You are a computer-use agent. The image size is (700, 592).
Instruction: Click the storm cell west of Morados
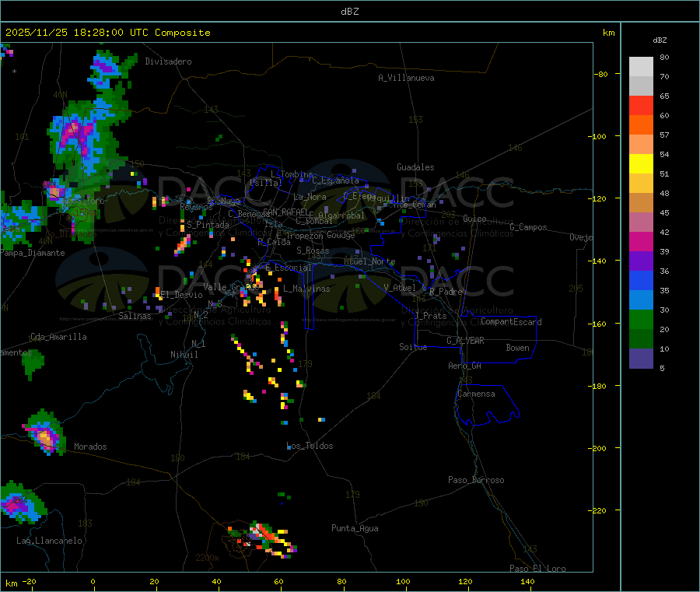coord(44,433)
